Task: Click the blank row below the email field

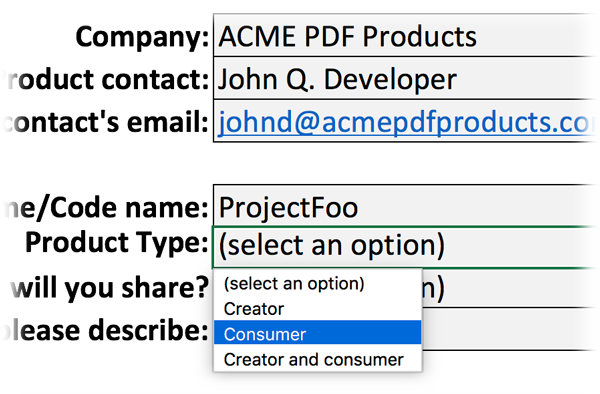Action: click(406, 163)
